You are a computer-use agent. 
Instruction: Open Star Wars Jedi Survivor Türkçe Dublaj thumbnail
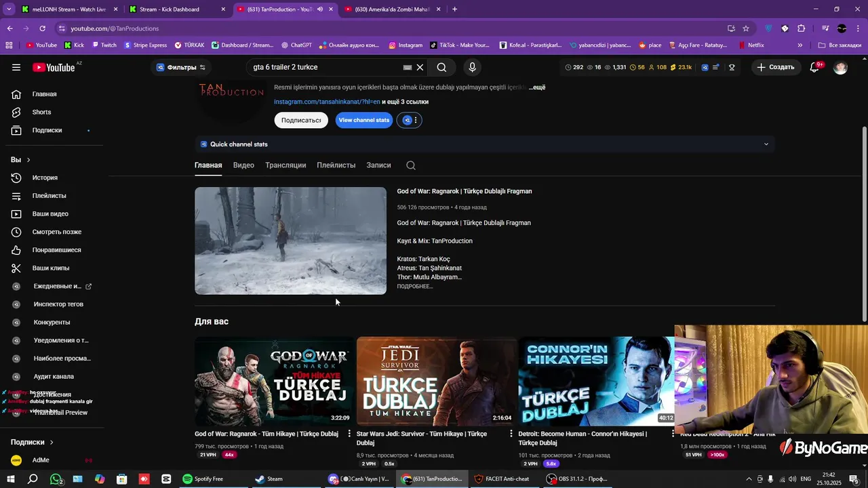(x=436, y=381)
